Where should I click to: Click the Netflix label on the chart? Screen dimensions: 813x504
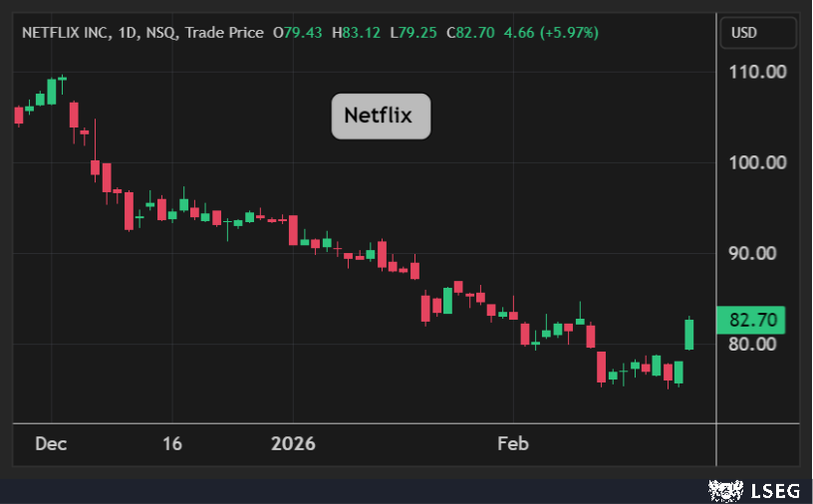point(379,116)
